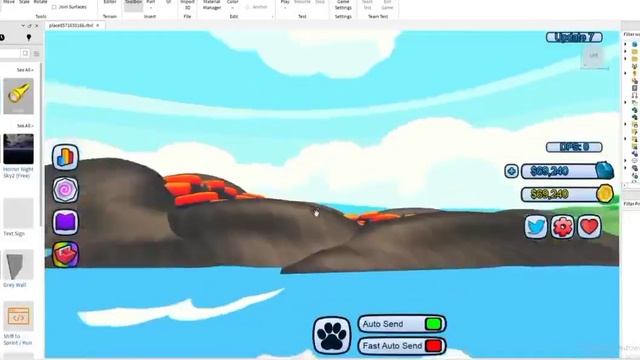Click the blue gem currency icon
The image size is (640, 360).
point(604,171)
